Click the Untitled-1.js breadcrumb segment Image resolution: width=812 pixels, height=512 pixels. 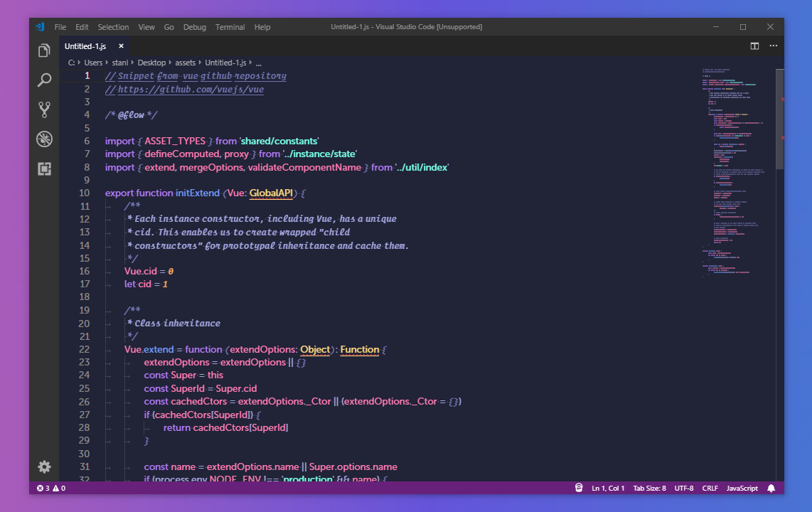pyautogui.click(x=225, y=63)
